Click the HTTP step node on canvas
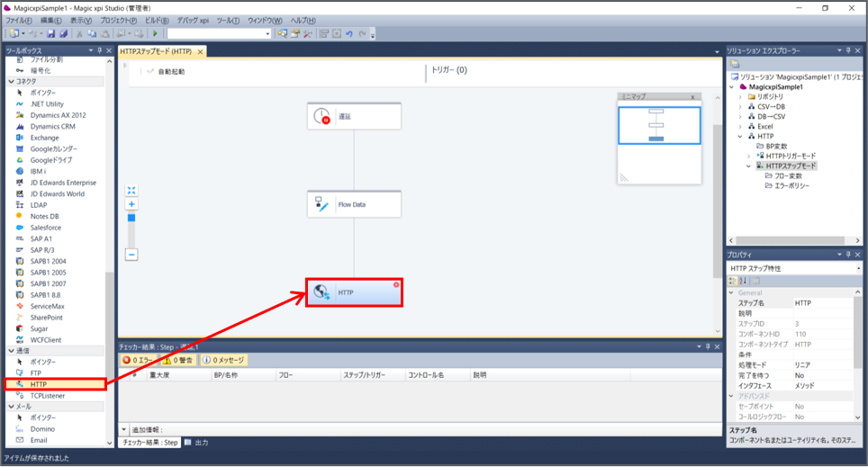868x467 pixels. [353, 292]
